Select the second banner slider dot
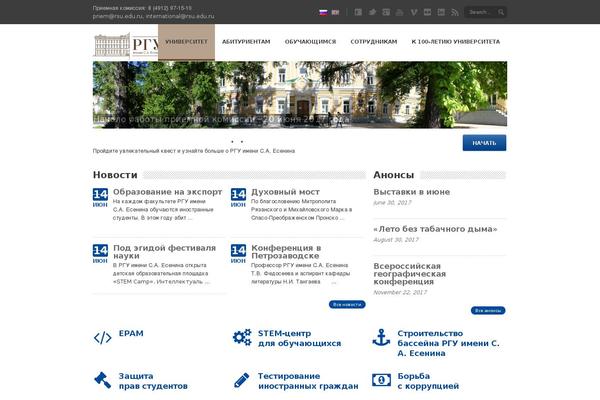 pyautogui.click(x=241, y=142)
